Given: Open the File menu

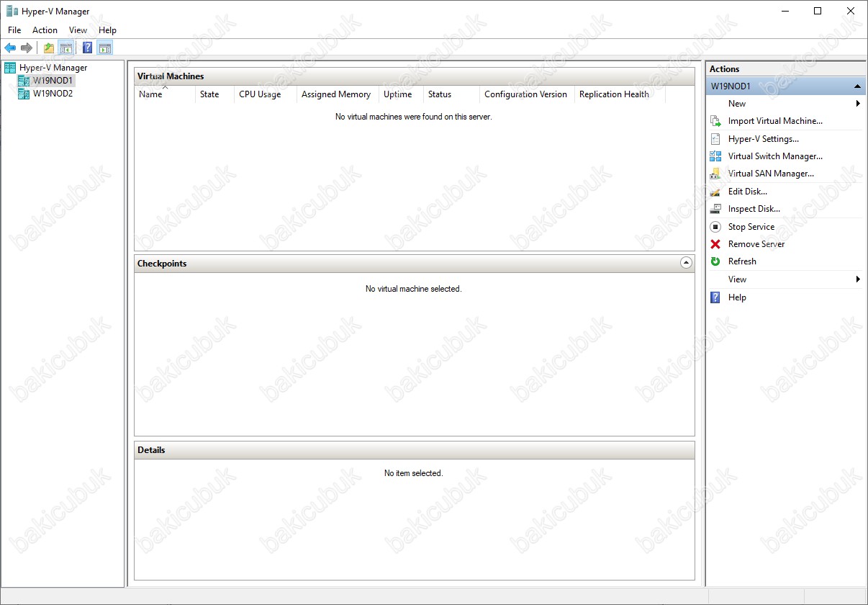Looking at the screenshot, I should [14, 30].
